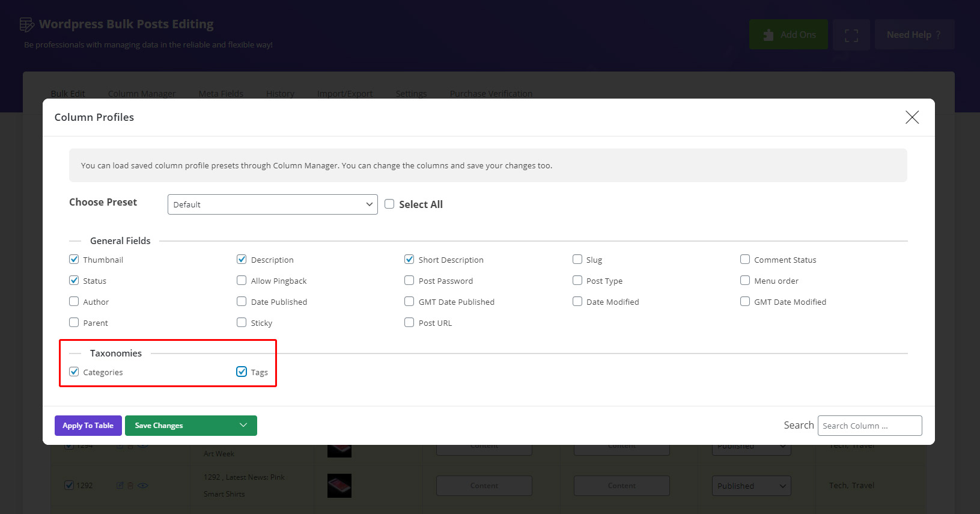Click the 'Smart Shirts' title text
Screen dimensions: 980x514
[224, 494]
